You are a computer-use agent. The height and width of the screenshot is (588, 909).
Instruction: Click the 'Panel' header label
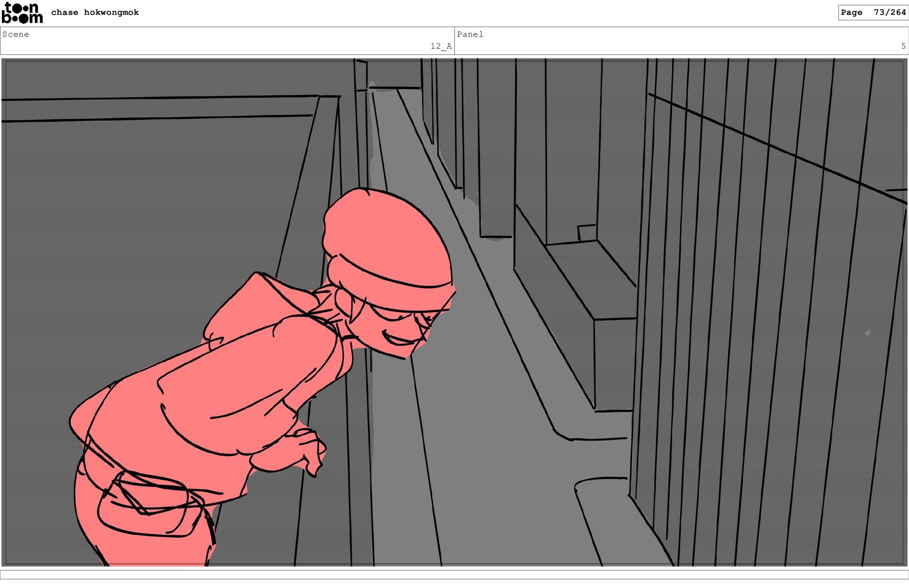click(x=470, y=34)
